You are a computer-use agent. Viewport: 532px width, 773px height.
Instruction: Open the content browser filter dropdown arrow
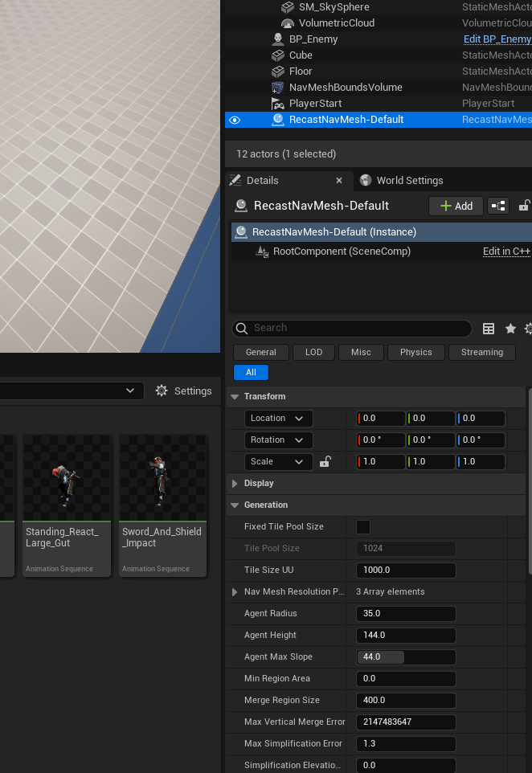130,391
